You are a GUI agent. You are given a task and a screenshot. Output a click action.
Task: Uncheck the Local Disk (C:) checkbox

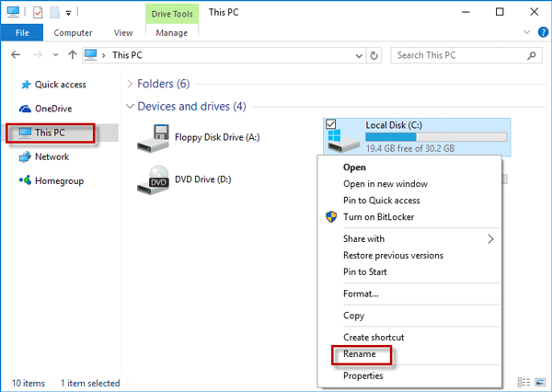[332, 123]
